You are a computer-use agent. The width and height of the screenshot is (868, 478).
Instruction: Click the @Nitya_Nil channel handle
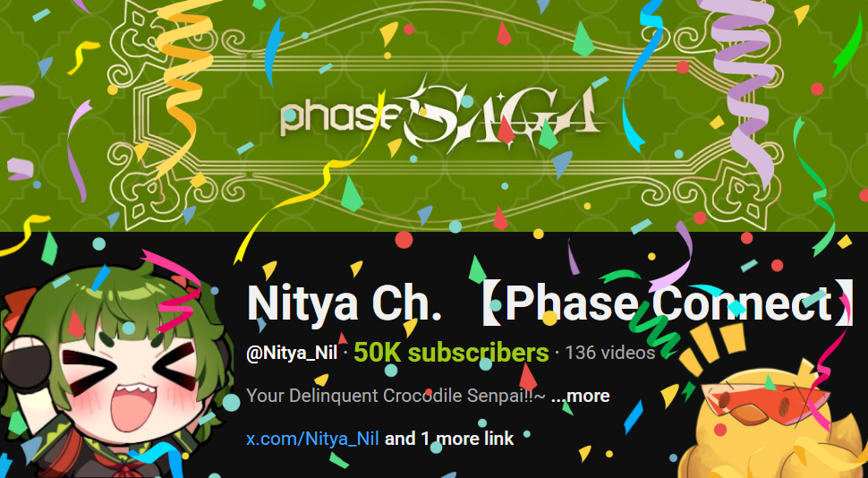pos(291,353)
